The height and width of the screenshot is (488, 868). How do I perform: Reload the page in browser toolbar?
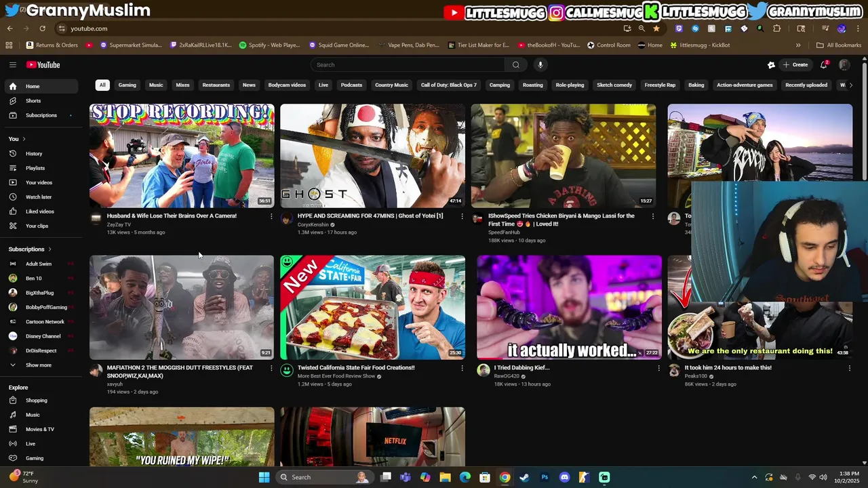pos(42,28)
